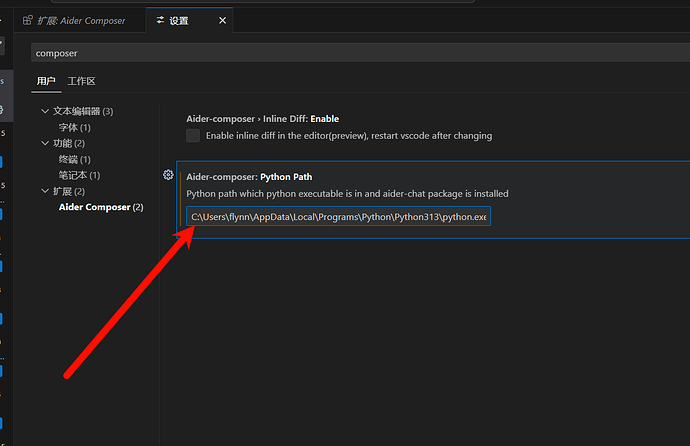Click the Enable inline diff description text
This screenshot has width=690, height=446.
[x=349, y=135]
